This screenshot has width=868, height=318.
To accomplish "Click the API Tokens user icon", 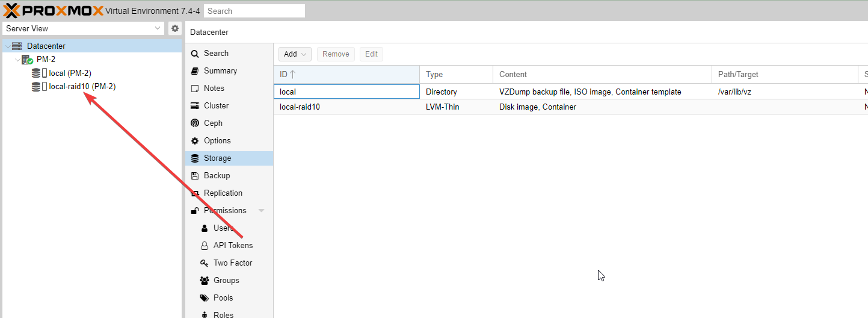I will (204, 246).
